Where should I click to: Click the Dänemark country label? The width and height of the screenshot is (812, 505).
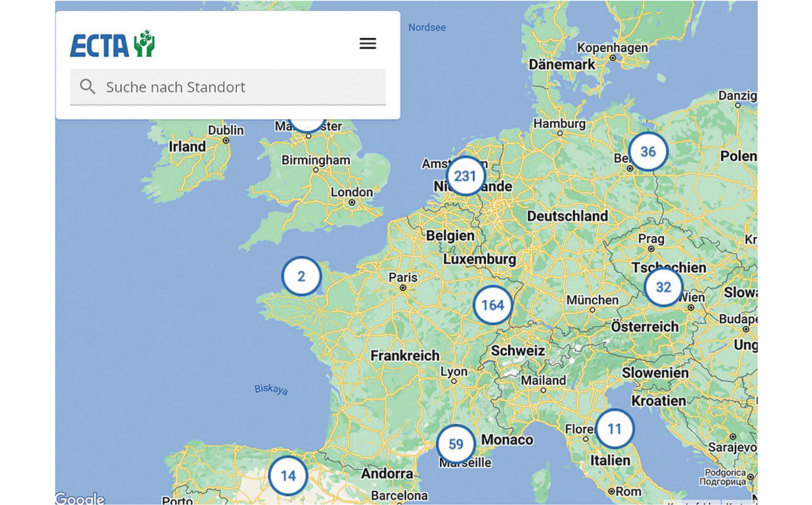click(x=562, y=64)
